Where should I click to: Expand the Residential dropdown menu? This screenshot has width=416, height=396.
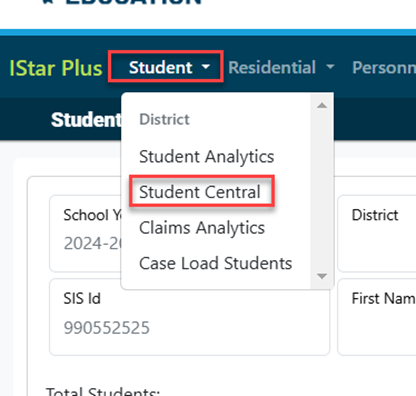[x=281, y=67]
